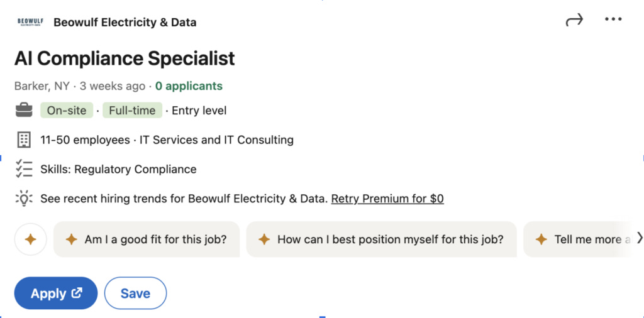The width and height of the screenshot is (644, 318).
Task: Click the skills checklist icon
Action: [x=24, y=169]
